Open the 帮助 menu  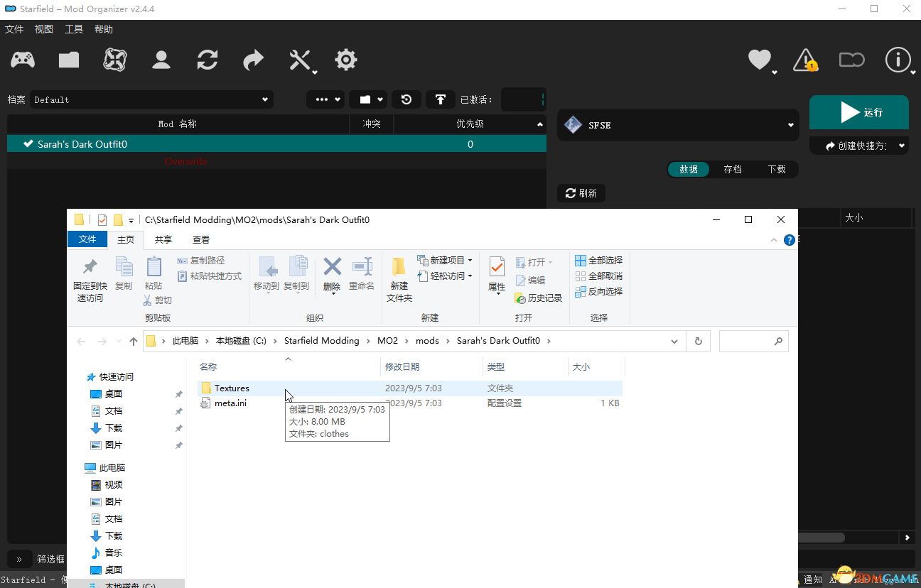click(x=104, y=29)
